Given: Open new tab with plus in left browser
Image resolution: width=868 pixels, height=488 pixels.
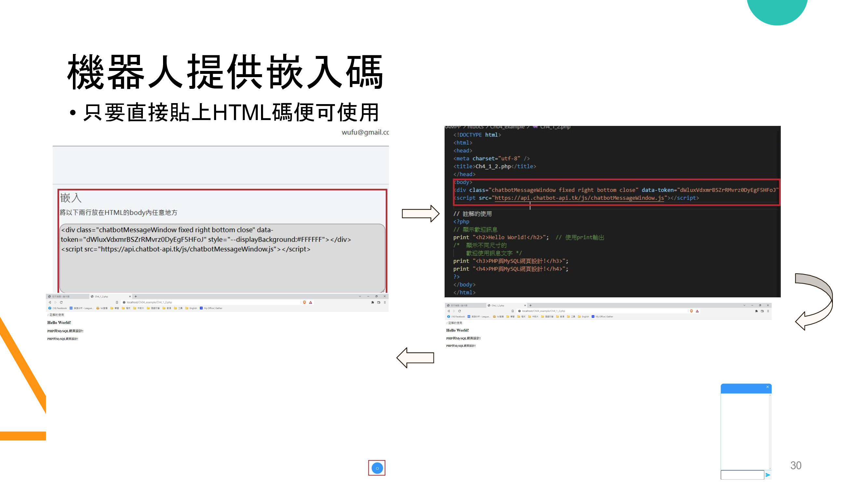Looking at the screenshot, I should [x=136, y=296].
